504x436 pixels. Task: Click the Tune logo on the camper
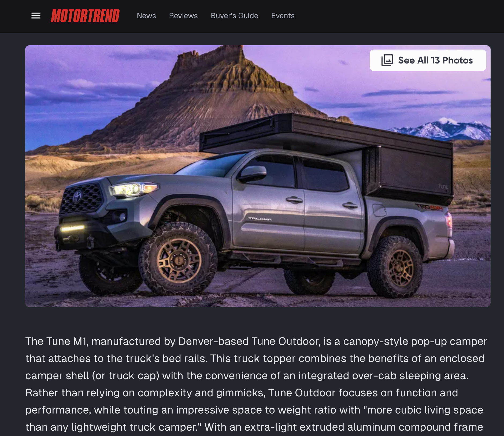[443, 187]
